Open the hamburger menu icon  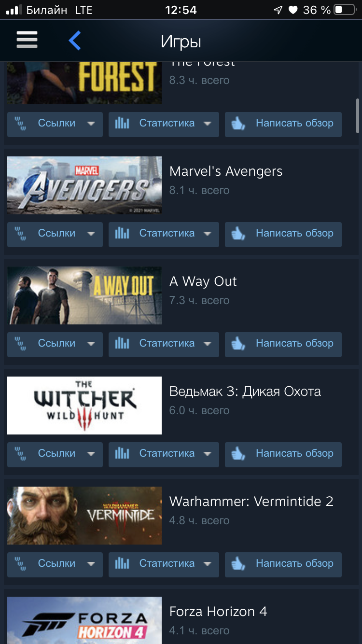click(27, 40)
